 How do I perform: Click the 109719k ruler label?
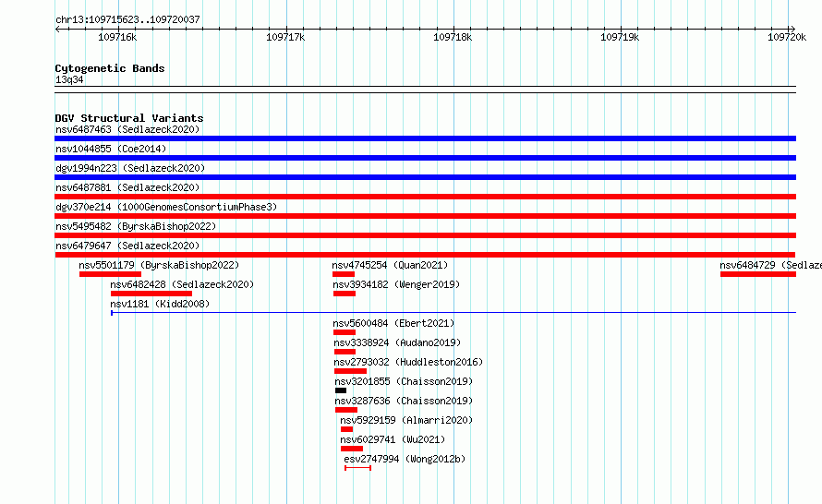[620, 37]
